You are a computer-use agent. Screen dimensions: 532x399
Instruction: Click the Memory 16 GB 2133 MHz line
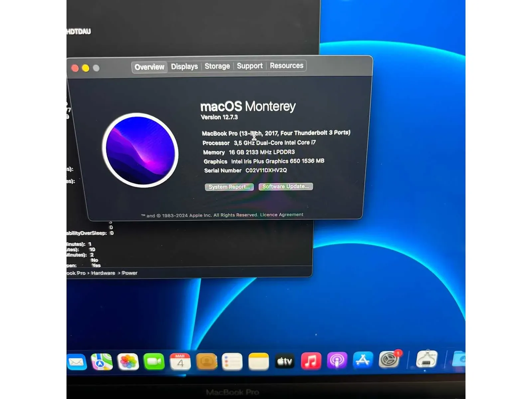249,152
